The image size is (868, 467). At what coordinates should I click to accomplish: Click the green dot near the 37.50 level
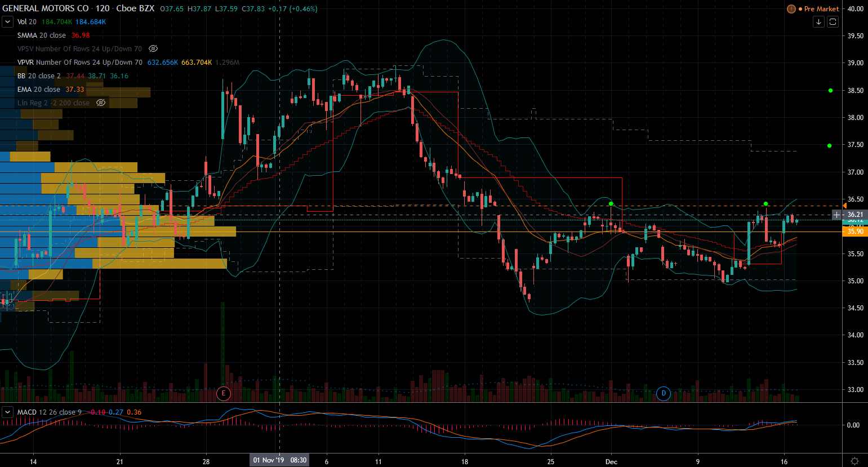[x=829, y=146]
